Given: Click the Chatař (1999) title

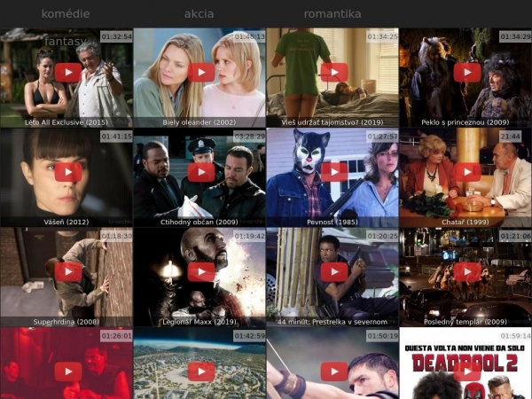Looking at the screenshot, I should click(x=465, y=222).
